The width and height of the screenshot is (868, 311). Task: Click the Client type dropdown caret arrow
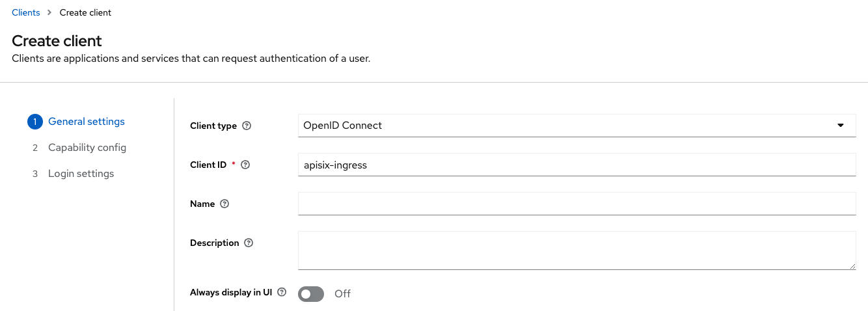(x=840, y=126)
